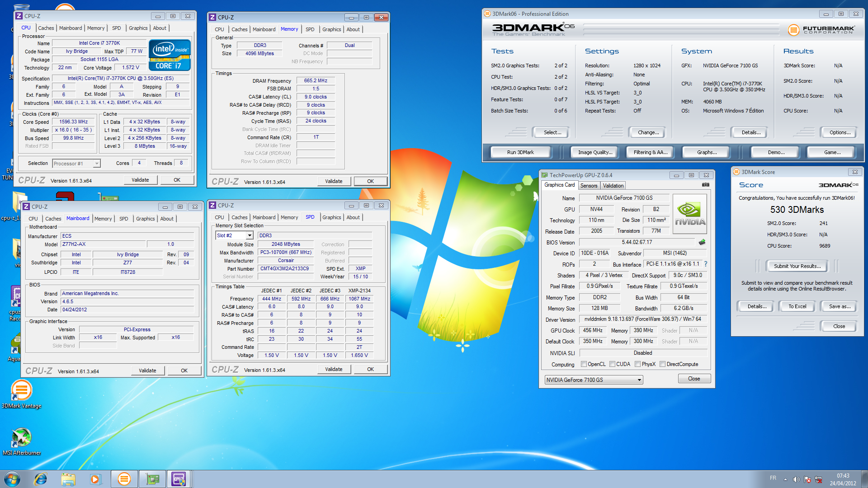Click Change button under Settings
Screen dimensions: 868x488
(x=648, y=132)
